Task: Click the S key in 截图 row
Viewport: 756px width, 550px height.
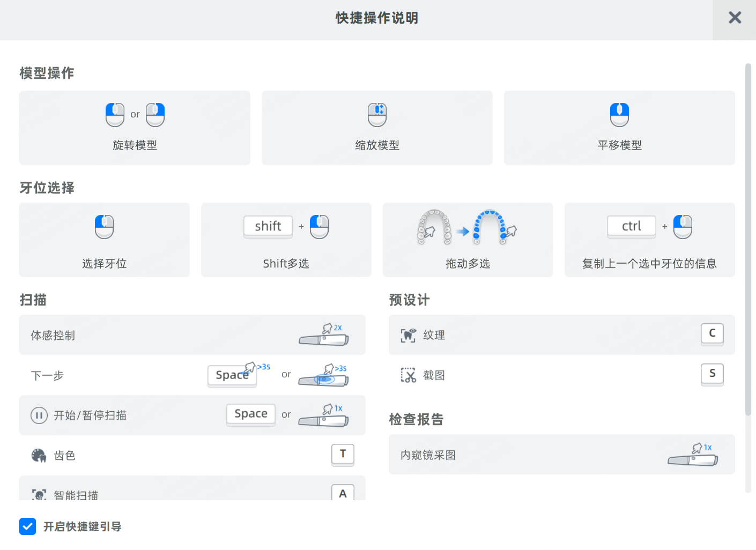Action: click(x=712, y=374)
